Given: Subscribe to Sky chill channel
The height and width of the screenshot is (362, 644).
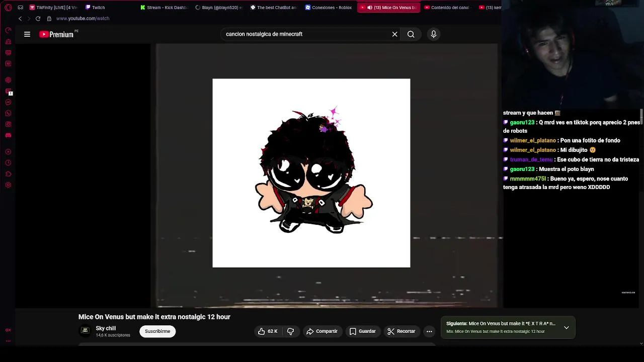Looking at the screenshot, I should click(157, 331).
